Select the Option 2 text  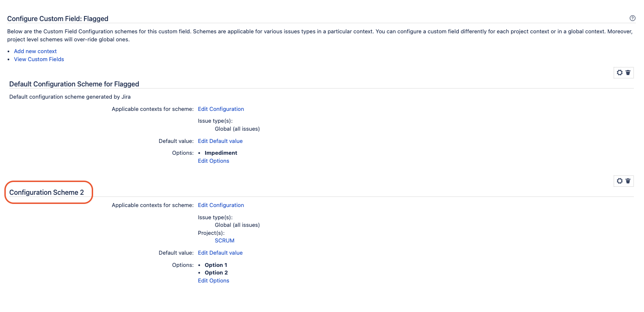[216, 272]
